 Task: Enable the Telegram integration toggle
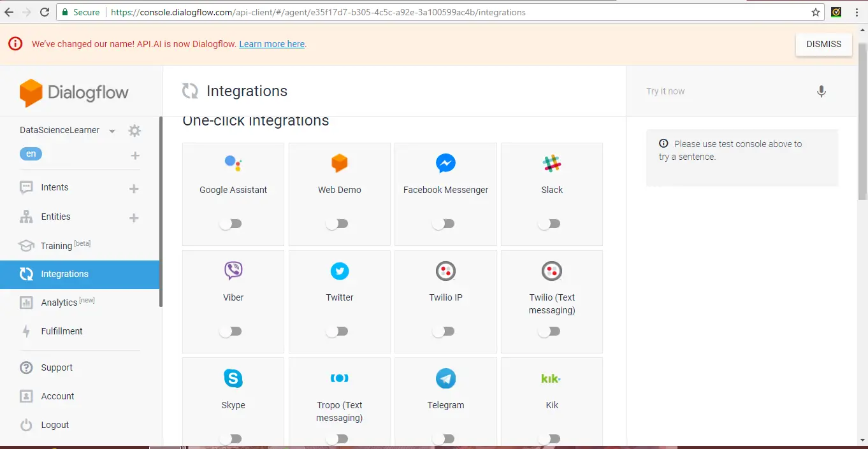click(443, 439)
